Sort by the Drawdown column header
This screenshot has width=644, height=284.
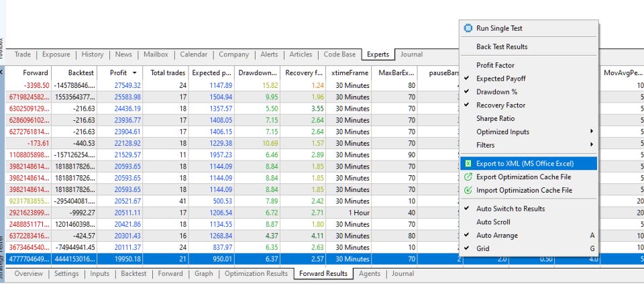pos(257,73)
